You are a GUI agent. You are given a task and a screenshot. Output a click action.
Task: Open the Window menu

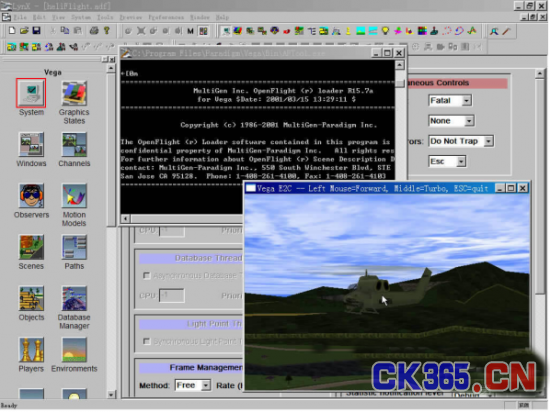point(200,17)
